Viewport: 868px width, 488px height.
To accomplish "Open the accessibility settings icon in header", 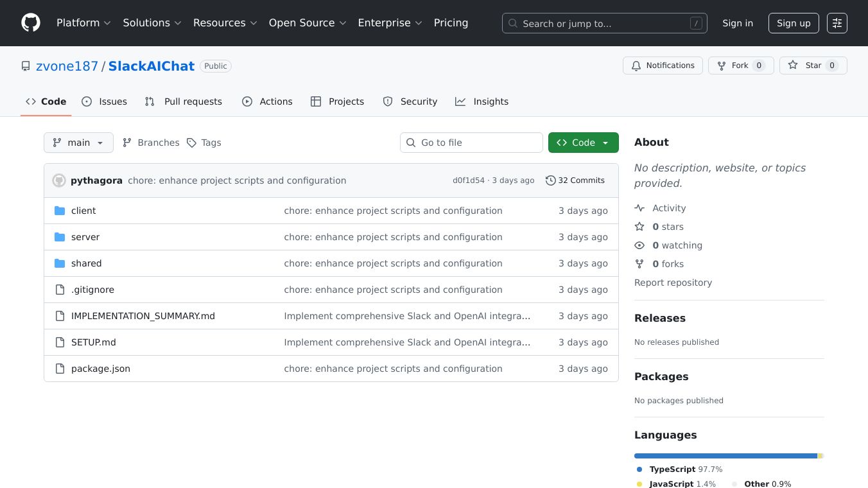I will pos(837,23).
